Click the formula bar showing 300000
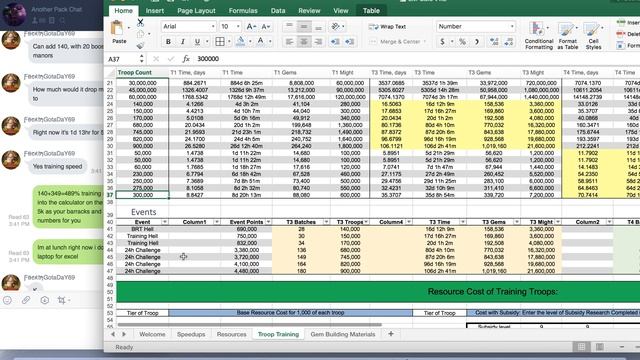 click(x=416, y=59)
